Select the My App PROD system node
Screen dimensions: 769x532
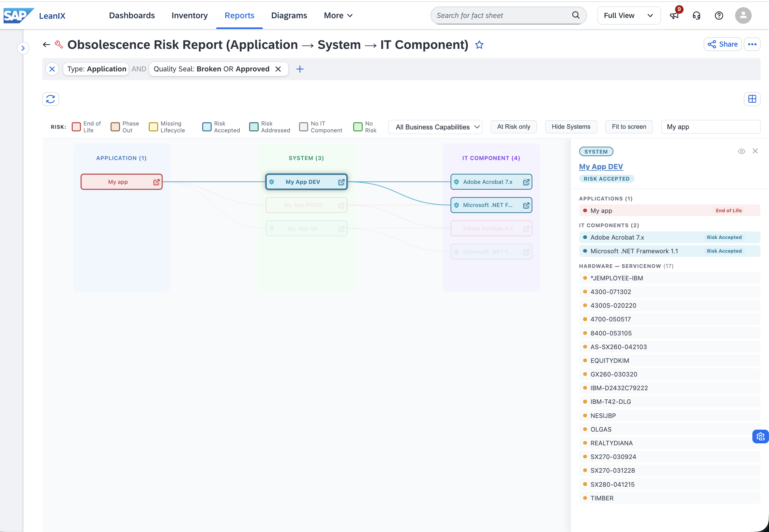click(x=307, y=205)
